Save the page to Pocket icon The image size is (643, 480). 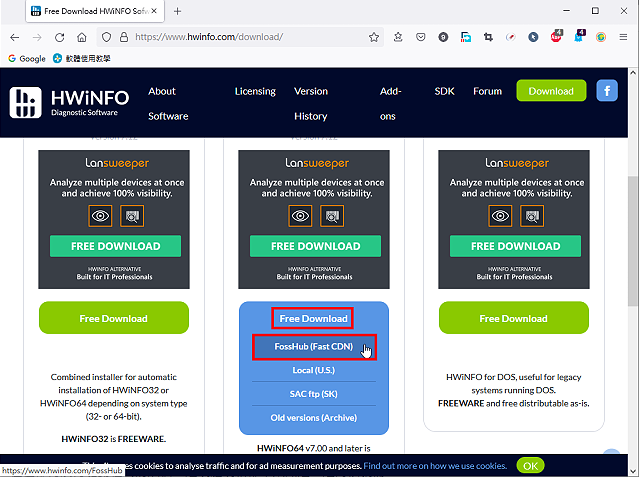[420, 37]
